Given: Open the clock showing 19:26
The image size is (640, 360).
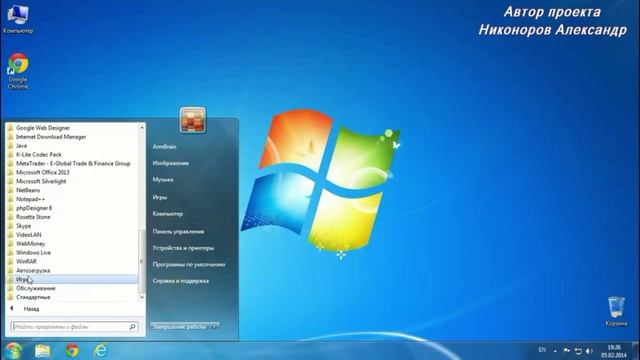Looking at the screenshot, I should pyautogui.click(x=613, y=351).
